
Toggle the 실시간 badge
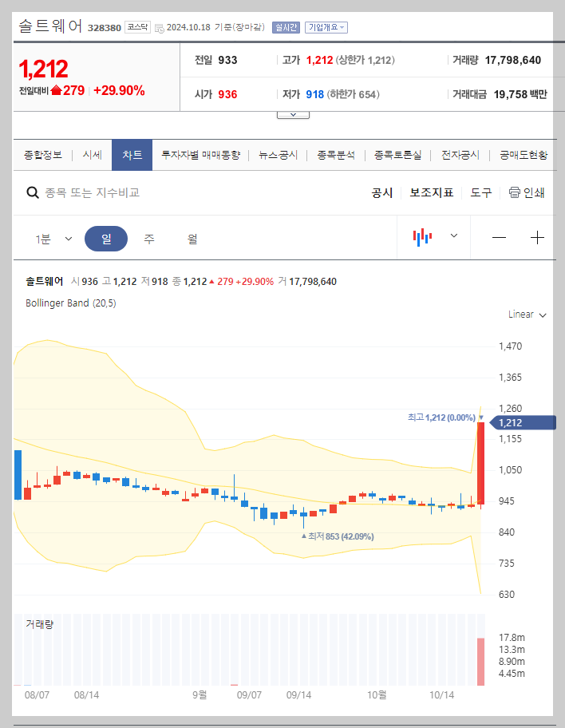[286, 27]
